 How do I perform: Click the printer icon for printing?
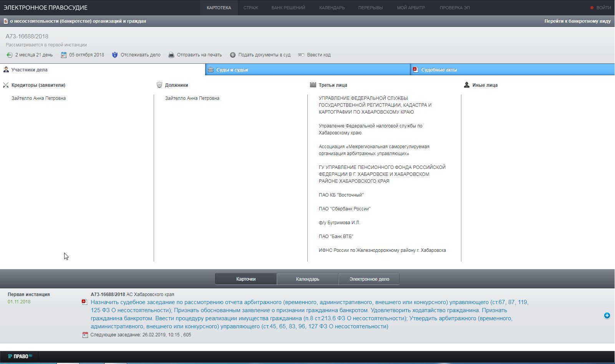pyautogui.click(x=171, y=55)
